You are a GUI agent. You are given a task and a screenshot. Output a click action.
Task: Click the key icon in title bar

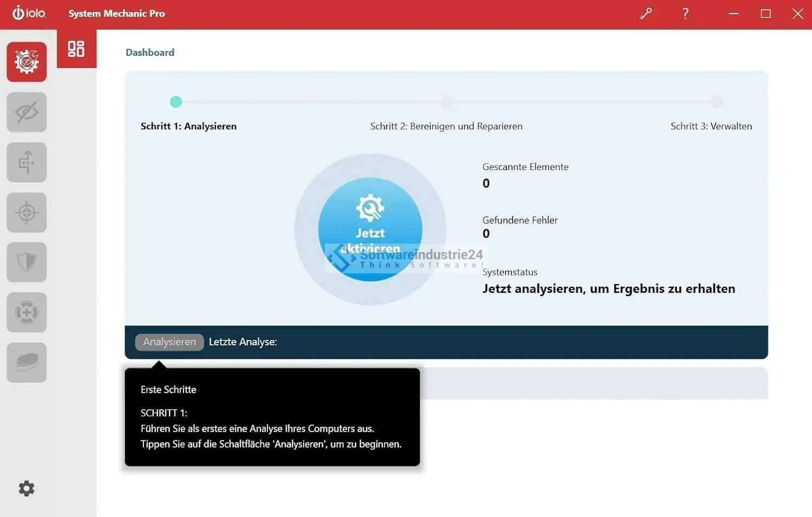(646, 14)
